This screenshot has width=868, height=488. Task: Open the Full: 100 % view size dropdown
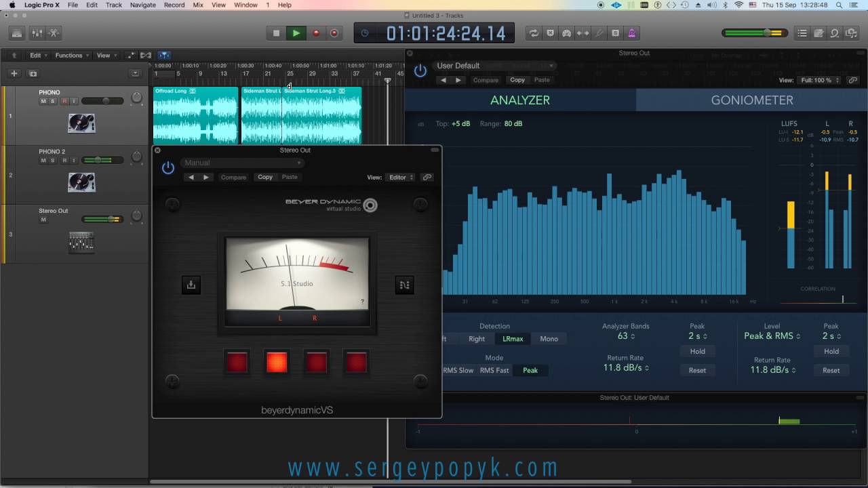pos(819,80)
